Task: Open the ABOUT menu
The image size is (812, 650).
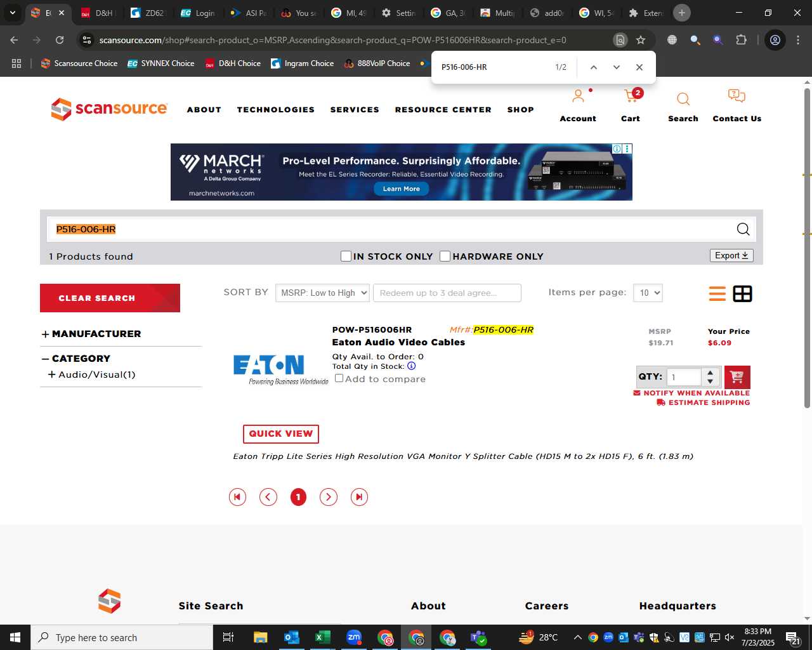Action: [204, 110]
